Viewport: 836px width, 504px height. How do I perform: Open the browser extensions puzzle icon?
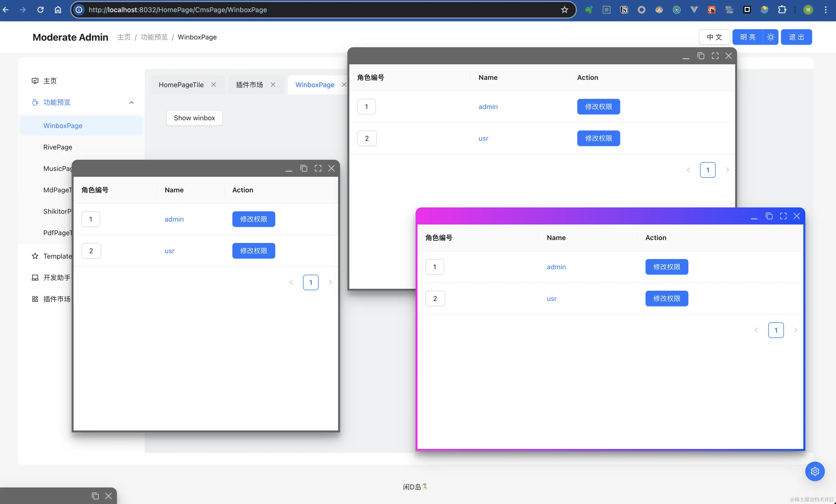click(x=782, y=10)
